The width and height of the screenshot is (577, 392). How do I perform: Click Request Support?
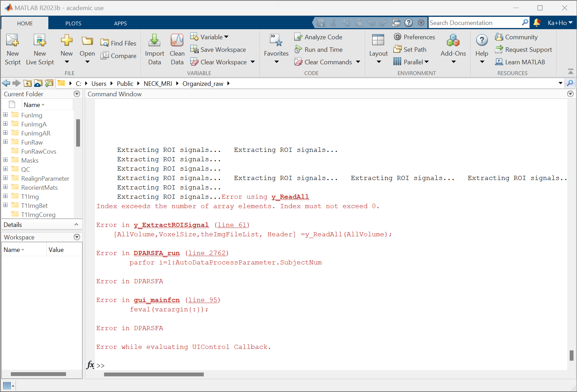pos(524,49)
